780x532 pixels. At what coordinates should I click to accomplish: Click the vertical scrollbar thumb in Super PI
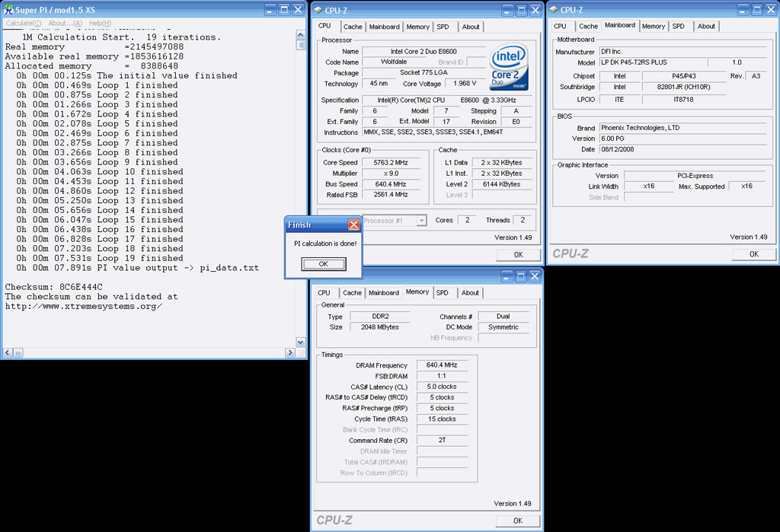(x=300, y=45)
